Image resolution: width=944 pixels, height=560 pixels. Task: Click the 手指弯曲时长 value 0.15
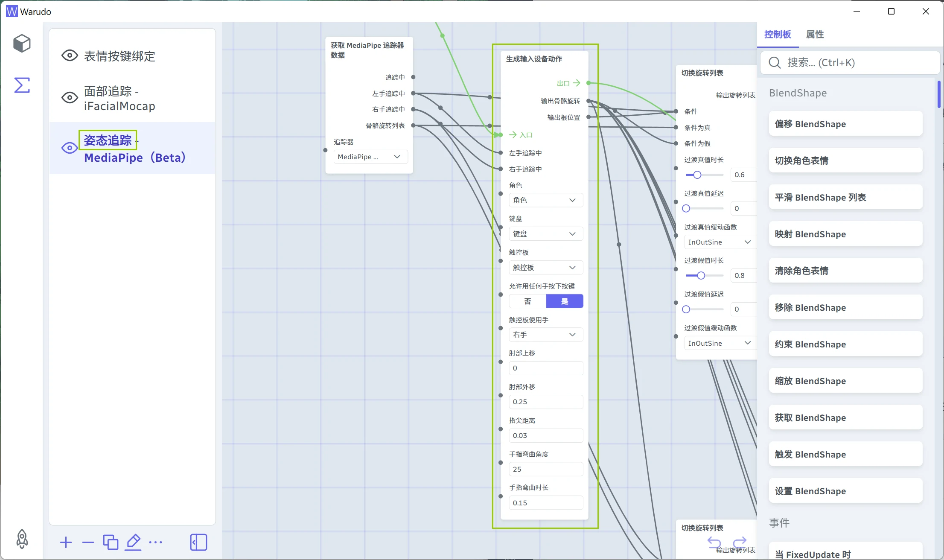tap(546, 503)
